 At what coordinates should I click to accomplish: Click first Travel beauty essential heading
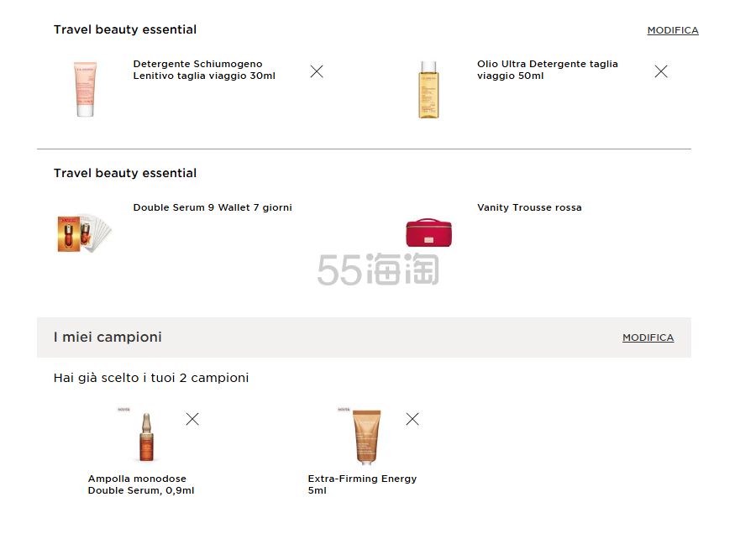click(125, 29)
